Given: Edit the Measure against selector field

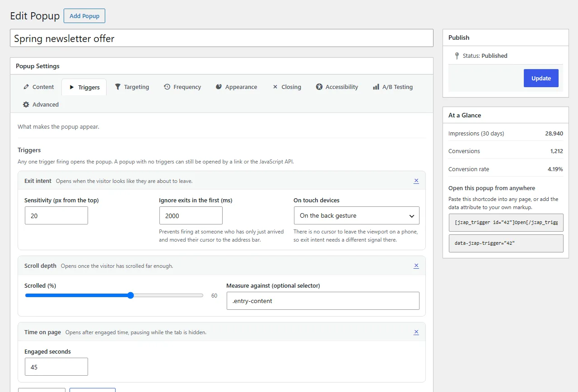Looking at the screenshot, I should coord(323,301).
